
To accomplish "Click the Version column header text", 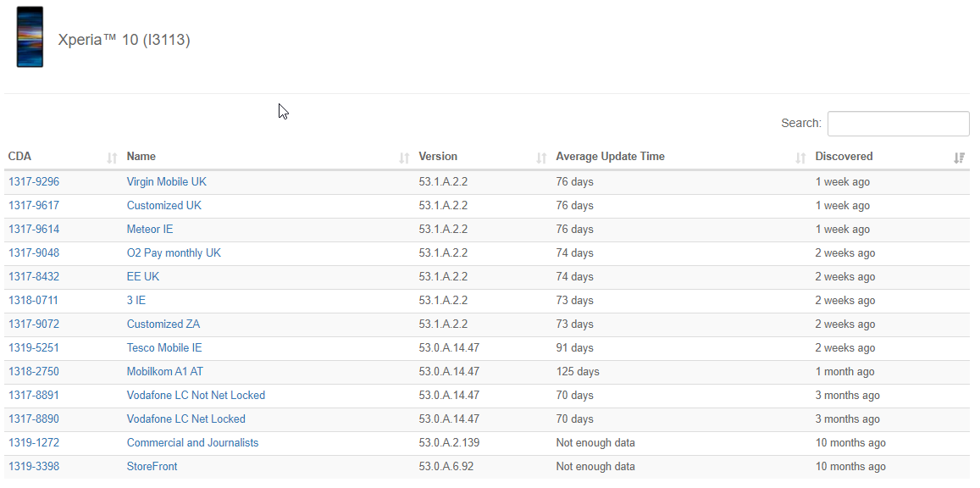I will [x=438, y=157].
